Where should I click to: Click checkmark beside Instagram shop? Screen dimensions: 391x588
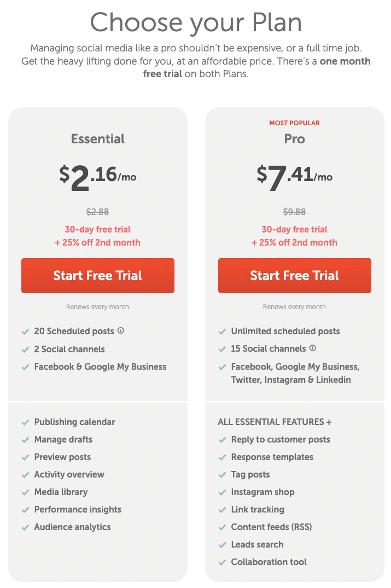(223, 493)
